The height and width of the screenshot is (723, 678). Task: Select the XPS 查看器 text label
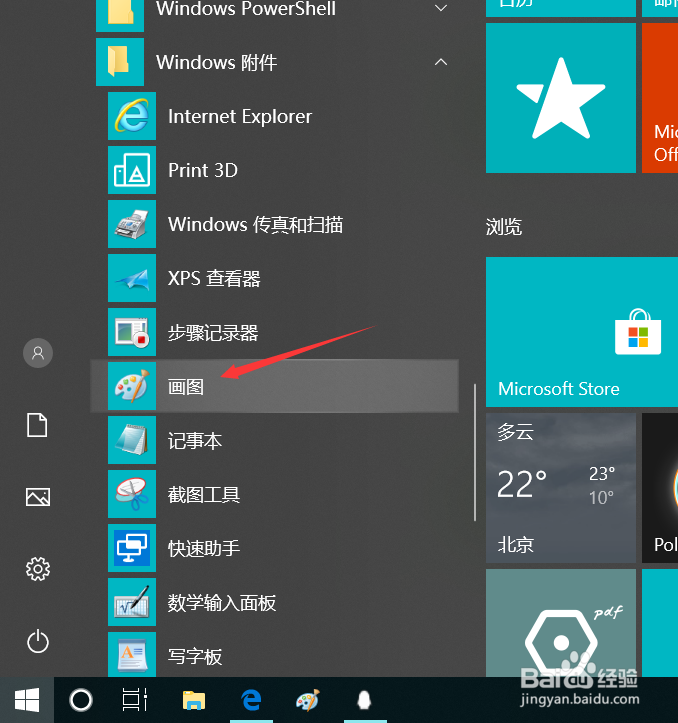(214, 278)
